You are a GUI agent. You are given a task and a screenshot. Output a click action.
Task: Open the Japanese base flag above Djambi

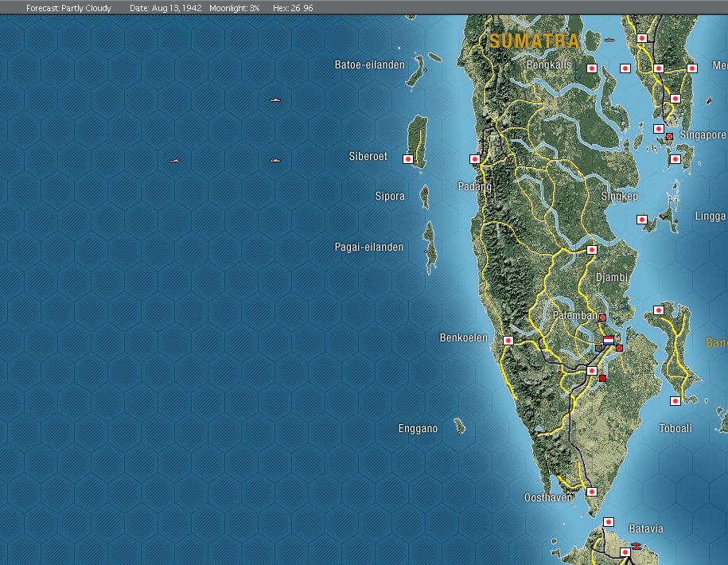point(591,250)
